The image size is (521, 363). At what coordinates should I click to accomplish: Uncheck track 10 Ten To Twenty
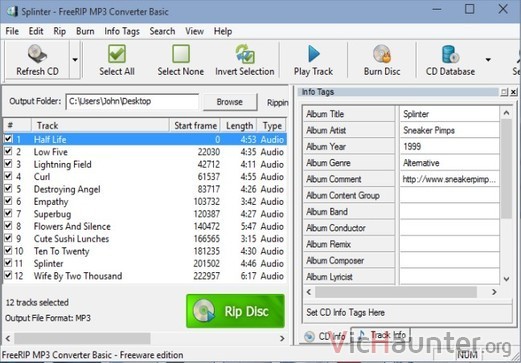pos(8,250)
